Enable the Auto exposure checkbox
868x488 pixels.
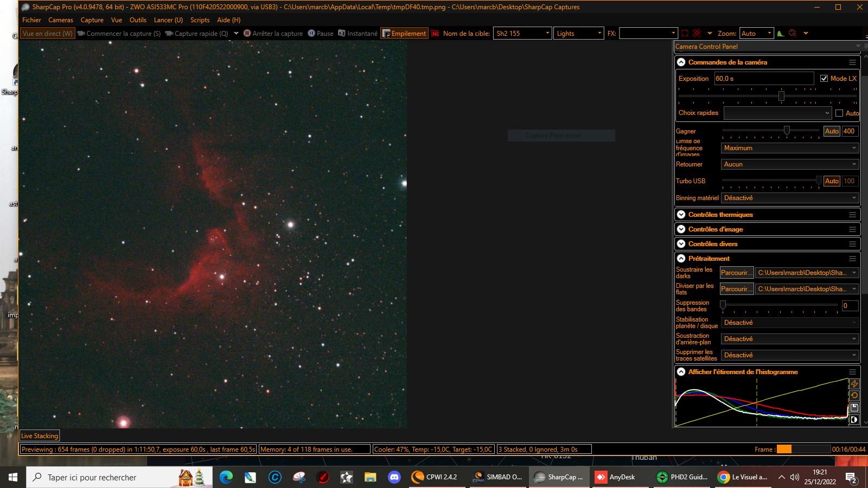(839, 113)
